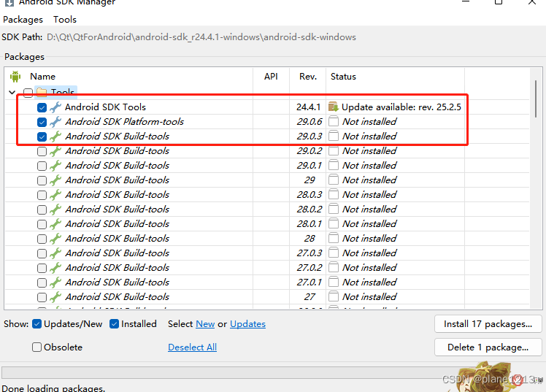Click Build-tools 29.0.1 wrench icon

tap(55, 166)
